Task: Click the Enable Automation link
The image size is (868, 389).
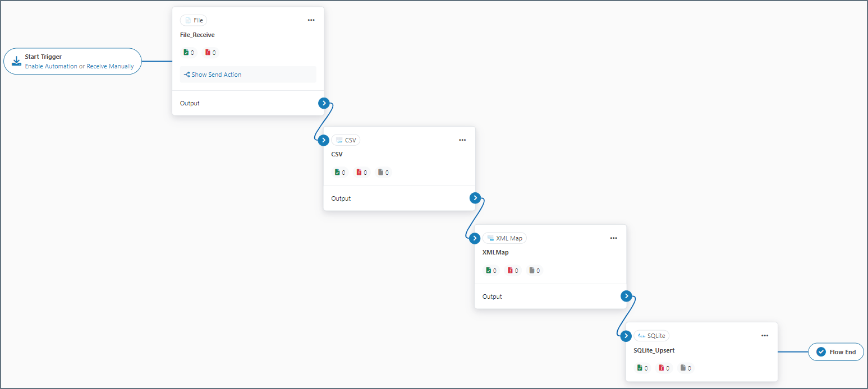Action: (51, 66)
